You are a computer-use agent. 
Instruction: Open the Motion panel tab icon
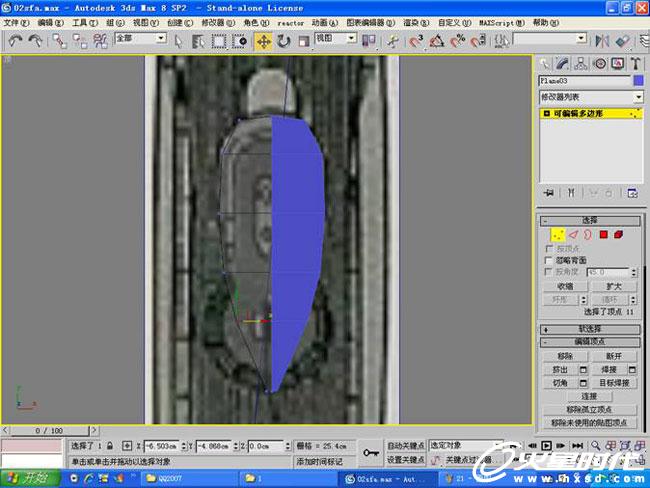pyautogui.click(x=599, y=63)
